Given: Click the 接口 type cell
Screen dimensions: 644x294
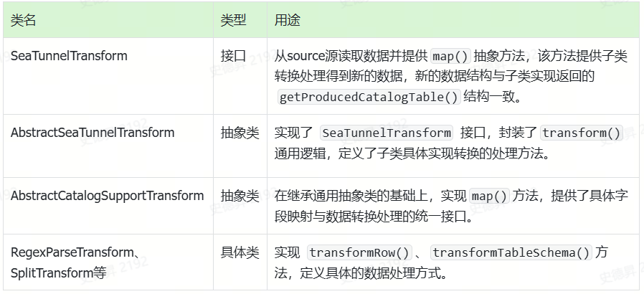Looking at the screenshot, I should click(x=233, y=55).
